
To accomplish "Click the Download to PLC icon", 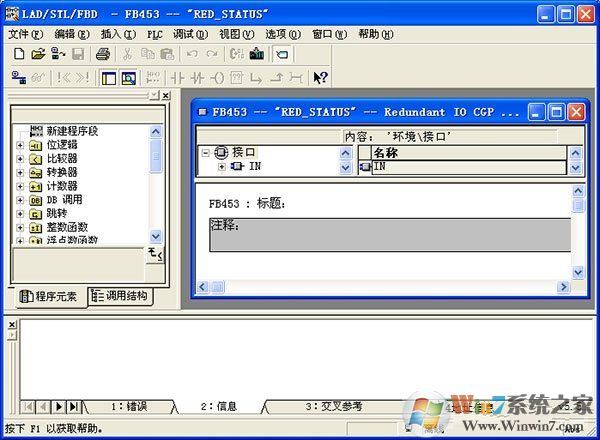I will click(257, 54).
